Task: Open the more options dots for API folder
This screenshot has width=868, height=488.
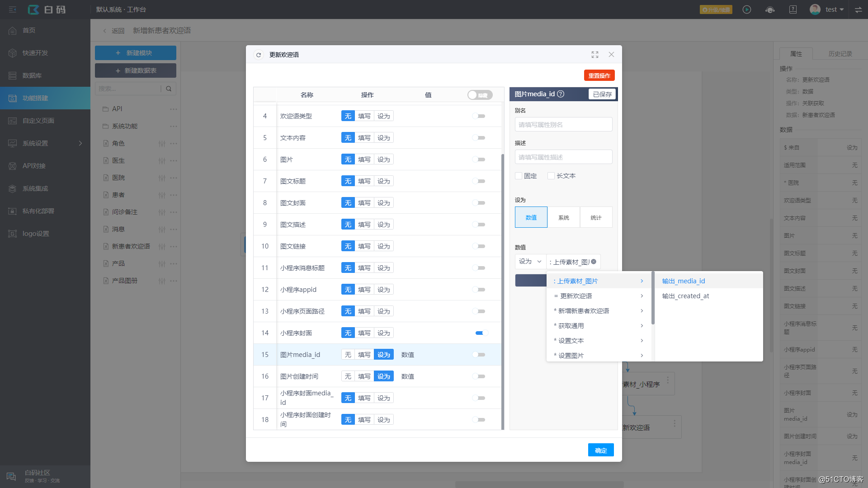Action: (x=174, y=109)
